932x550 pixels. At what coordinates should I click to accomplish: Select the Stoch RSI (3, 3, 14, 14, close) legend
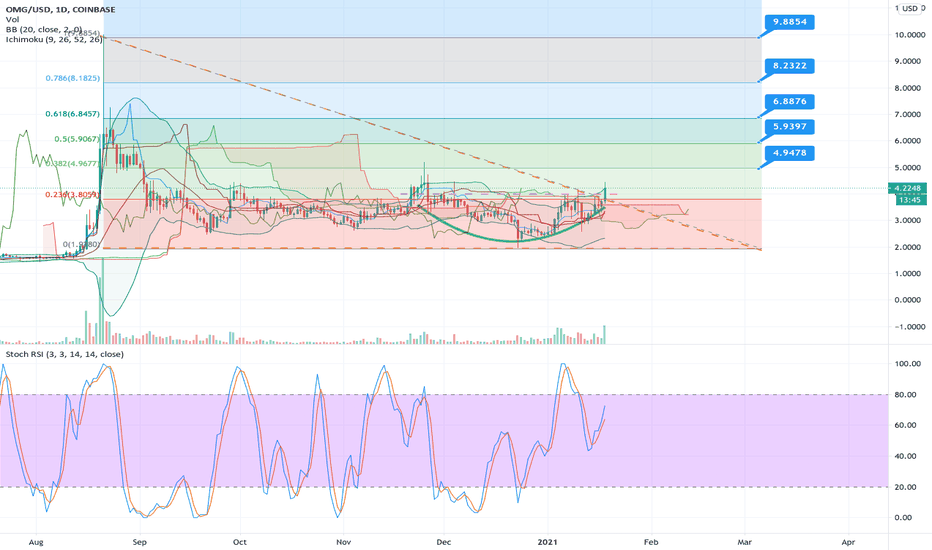[x=65, y=354]
